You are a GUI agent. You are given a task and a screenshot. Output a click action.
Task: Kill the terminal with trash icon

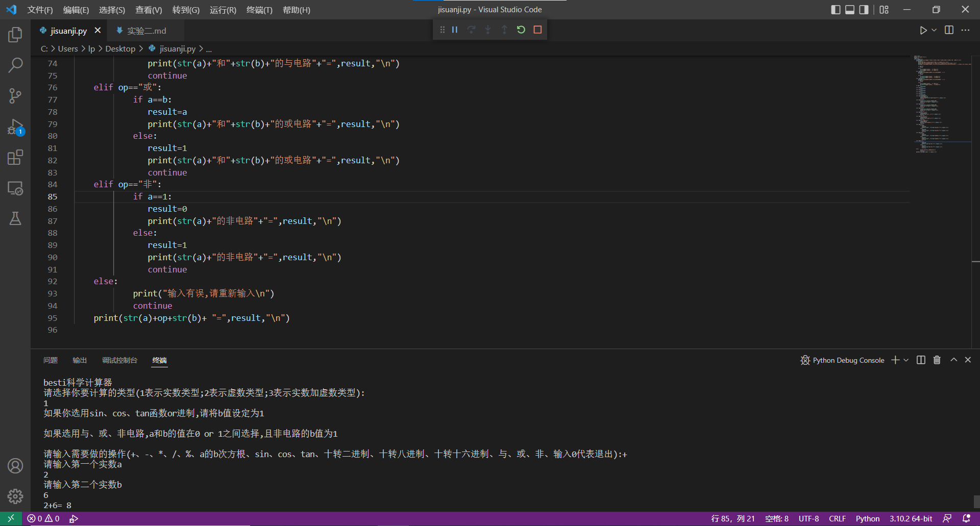pyautogui.click(x=937, y=360)
